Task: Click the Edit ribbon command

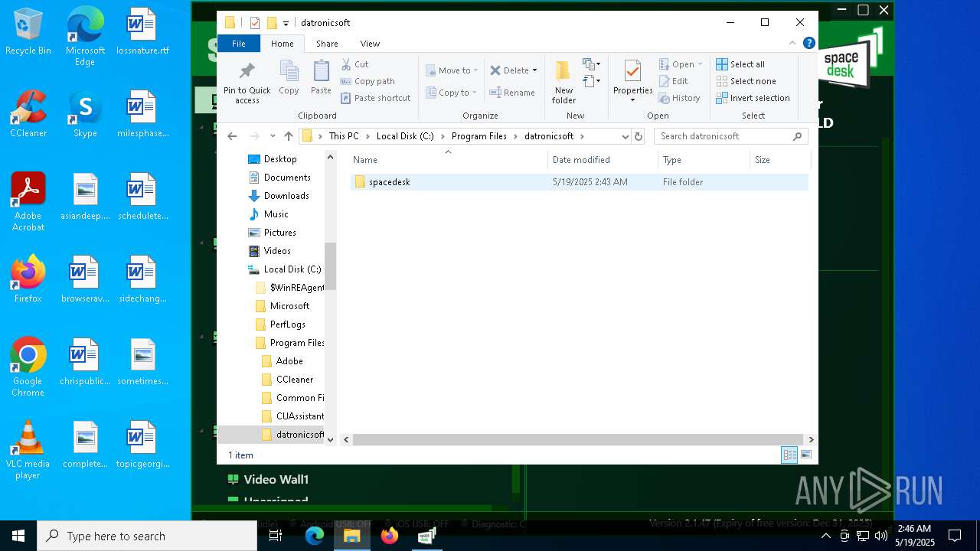Action: pyautogui.click(x=673, y=81)
